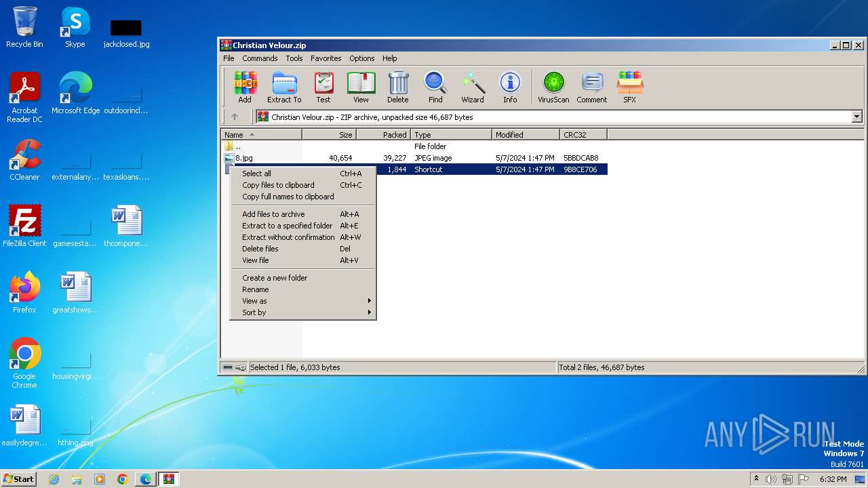
Task: Click Internet Explorer in taskbar
Action: coord(54,479)
